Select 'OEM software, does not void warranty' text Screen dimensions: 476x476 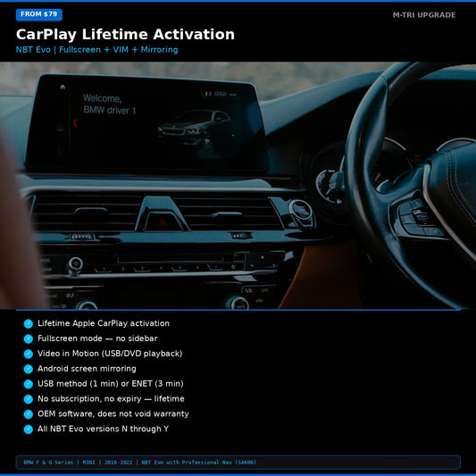pos(113,413)
